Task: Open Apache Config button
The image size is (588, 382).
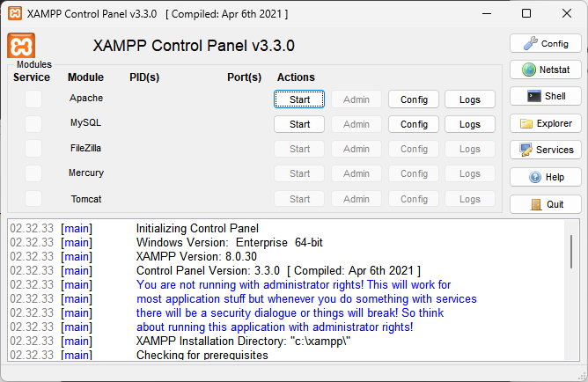Action: [414, 99]
